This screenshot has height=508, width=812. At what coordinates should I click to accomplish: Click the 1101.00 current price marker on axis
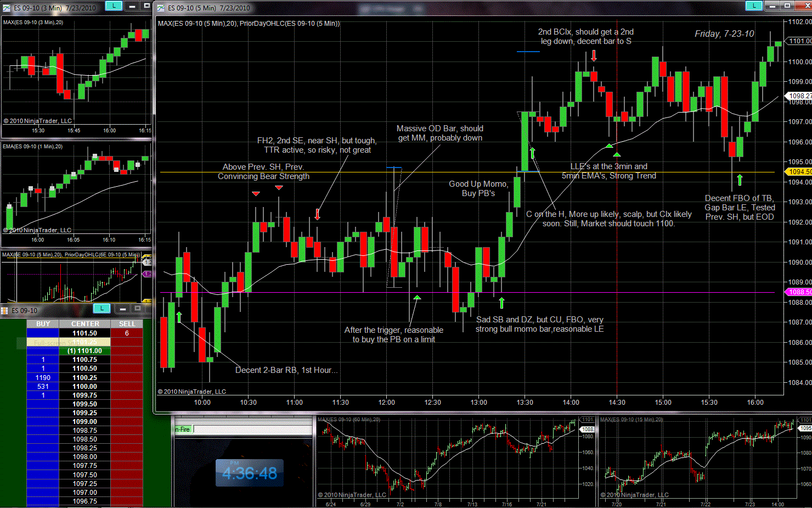click(x=799, y=41)
